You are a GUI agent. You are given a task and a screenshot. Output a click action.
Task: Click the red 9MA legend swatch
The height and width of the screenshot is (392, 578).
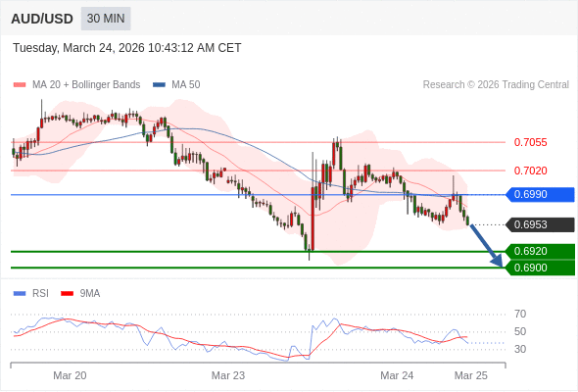[67, 294]
